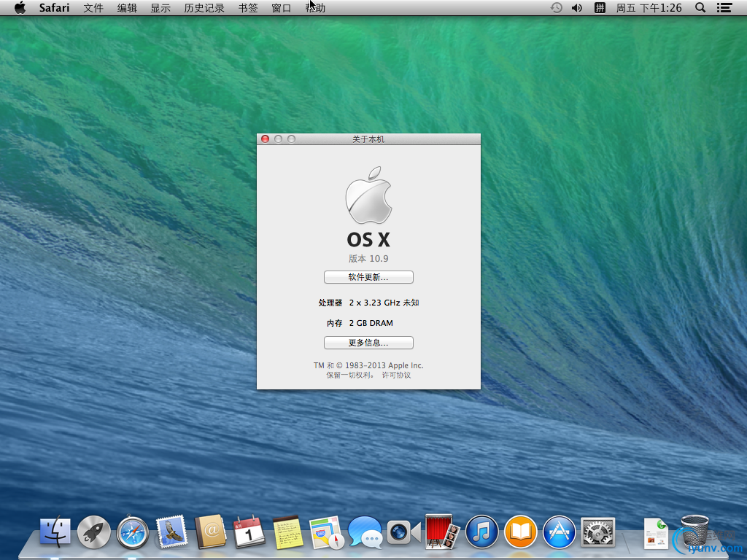Open the 文件 menu
Viewport: 747px width, 560px height.
(93, 7)
